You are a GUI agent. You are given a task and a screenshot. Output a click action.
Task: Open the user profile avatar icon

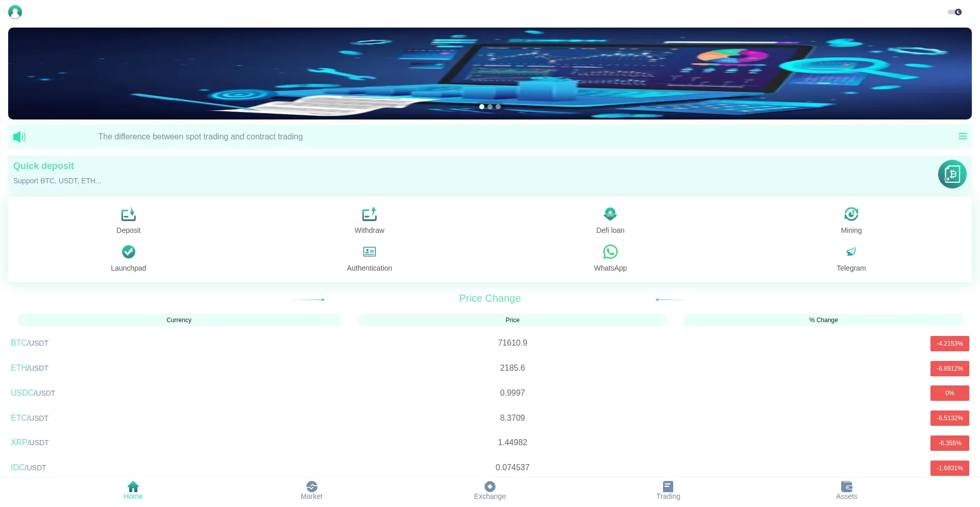(x=15, y=12)
